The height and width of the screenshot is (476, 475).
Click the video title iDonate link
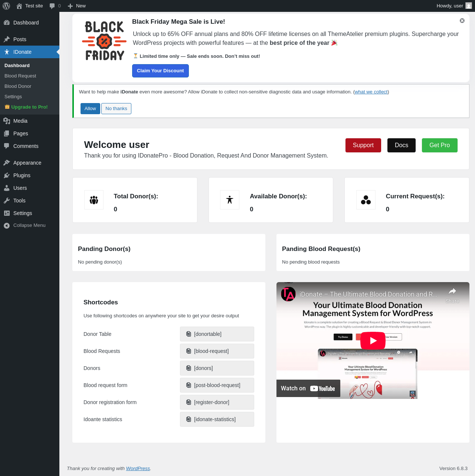[368, 294]
